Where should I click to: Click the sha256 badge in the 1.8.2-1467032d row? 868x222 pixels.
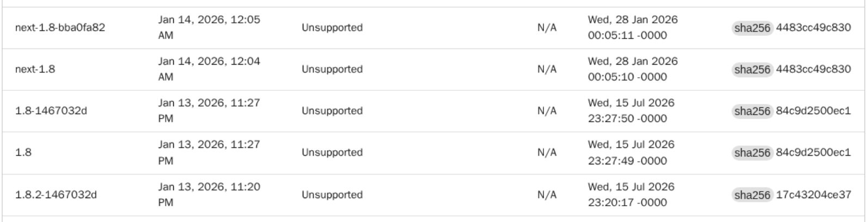[752, 195]
